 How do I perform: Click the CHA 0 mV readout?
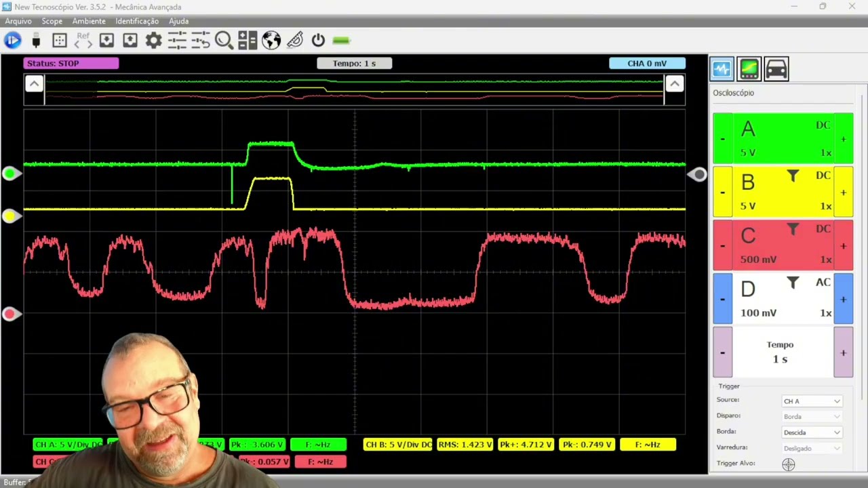point(647,64)
